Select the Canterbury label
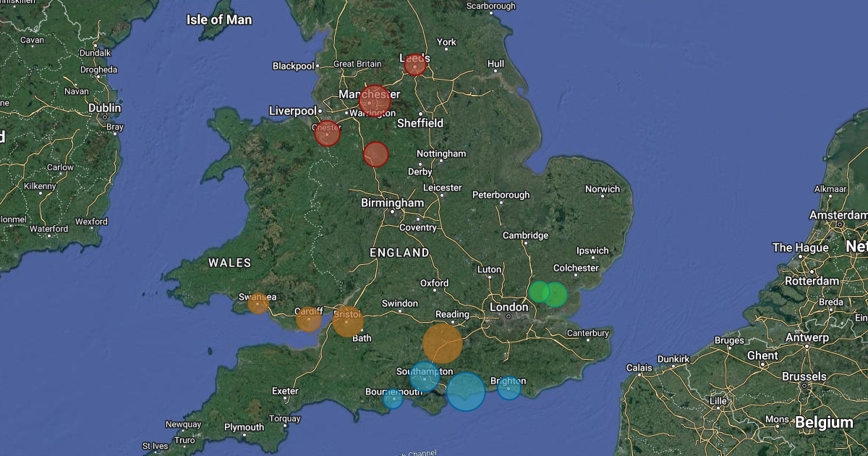 (587, 334)
